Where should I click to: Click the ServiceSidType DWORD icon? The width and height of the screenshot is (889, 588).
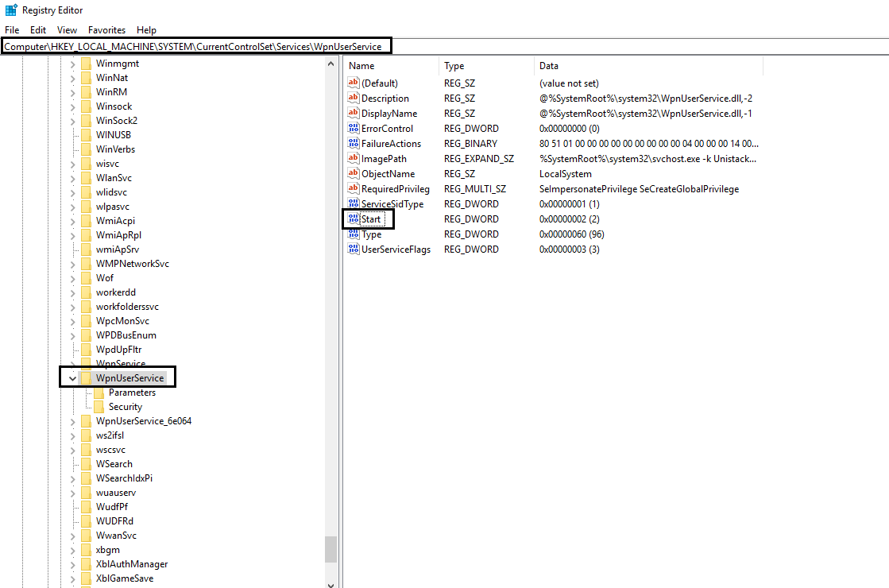tap(354, 203)
